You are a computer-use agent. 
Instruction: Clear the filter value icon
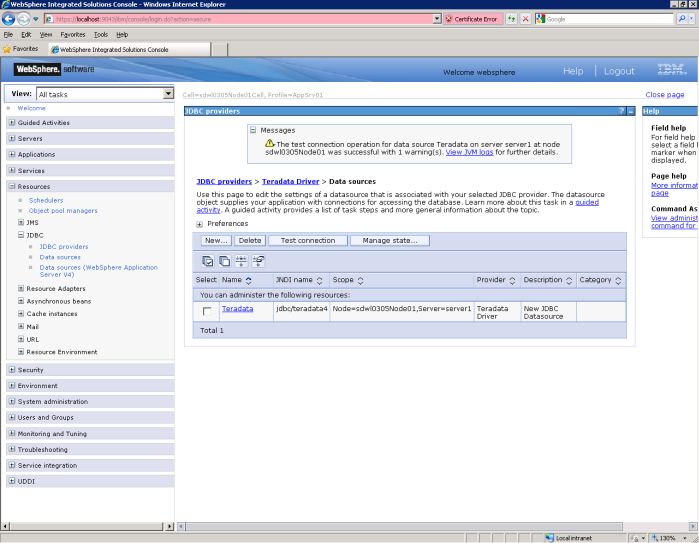tap(258, 261)
